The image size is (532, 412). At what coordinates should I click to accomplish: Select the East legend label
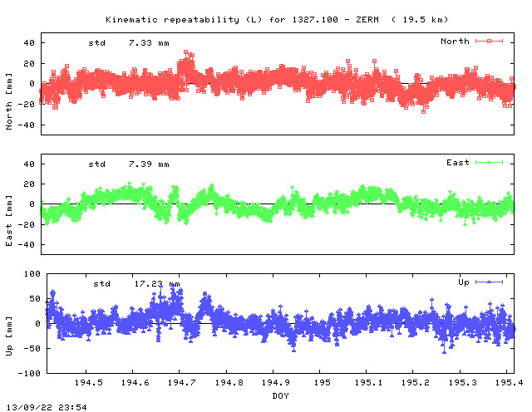(458, 163)
